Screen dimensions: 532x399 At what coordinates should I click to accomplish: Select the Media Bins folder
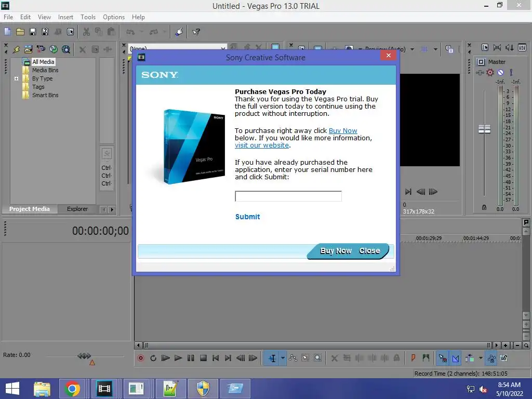click(x=45, y=70)
